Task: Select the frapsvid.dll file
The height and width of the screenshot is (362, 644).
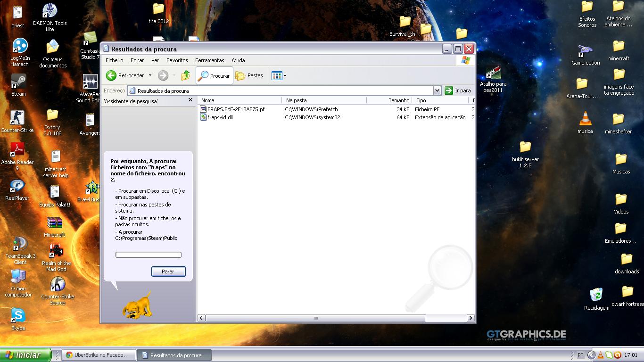Action: pos(220,117)
